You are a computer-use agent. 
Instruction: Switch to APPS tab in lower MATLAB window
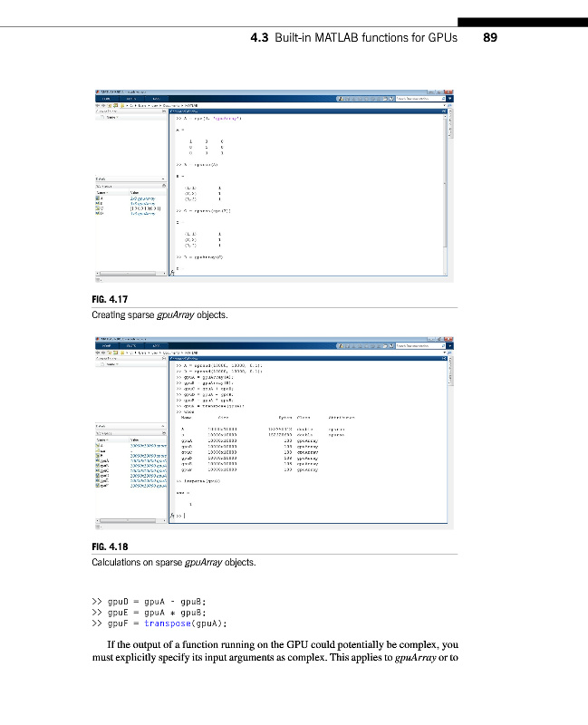(156, 344)
